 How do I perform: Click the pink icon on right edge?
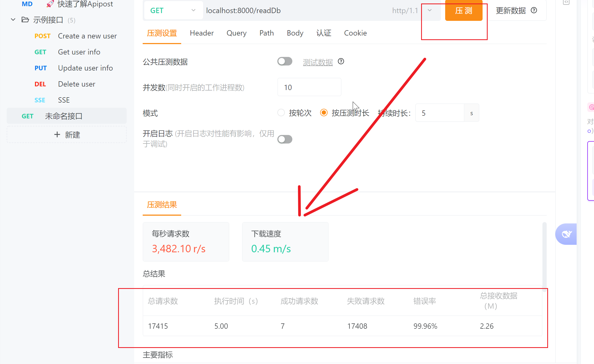(x=591, y=107)
